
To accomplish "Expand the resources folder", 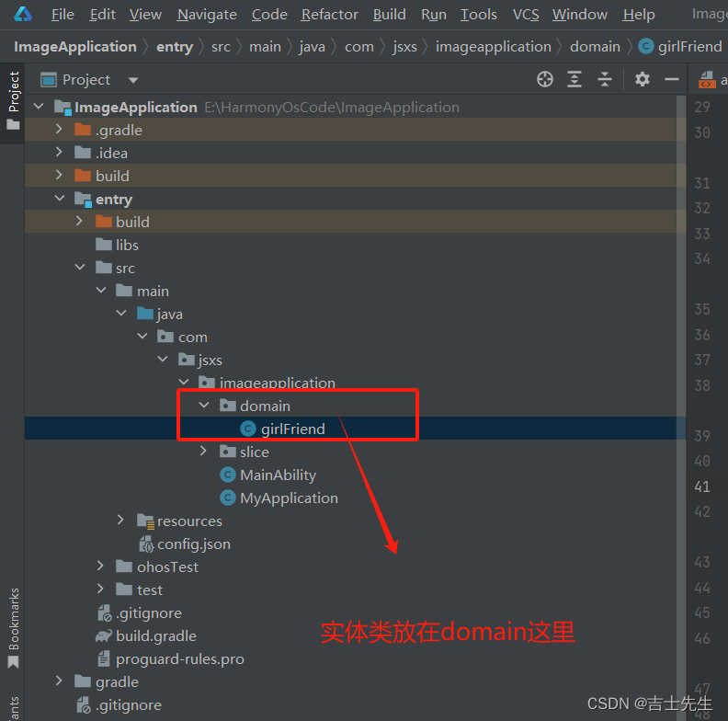I will [x=120, y=520].
